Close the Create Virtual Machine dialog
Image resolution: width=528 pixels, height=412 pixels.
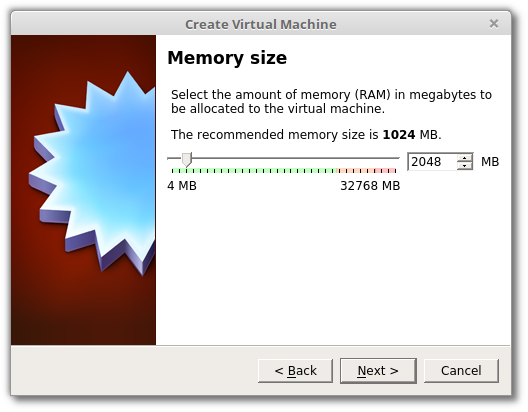click(494, 24)
